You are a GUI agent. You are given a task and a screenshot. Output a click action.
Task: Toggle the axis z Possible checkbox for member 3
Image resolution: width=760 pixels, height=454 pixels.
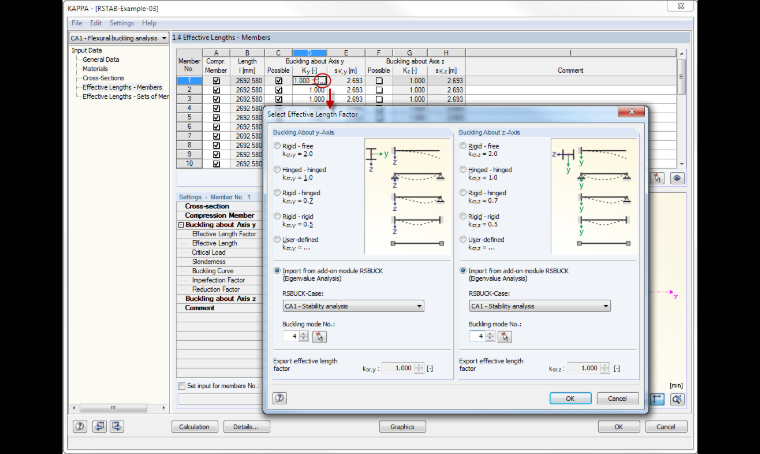click(x=379, y=99)
